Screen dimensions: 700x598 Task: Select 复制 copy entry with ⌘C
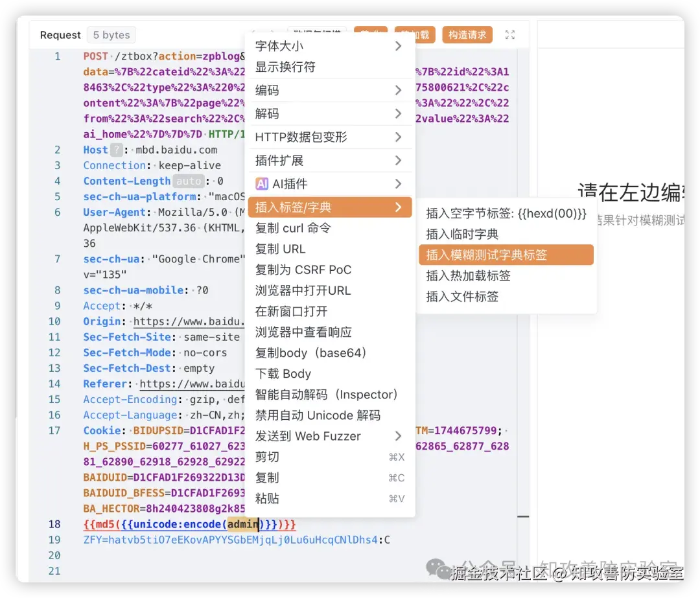tap(329, 478)
